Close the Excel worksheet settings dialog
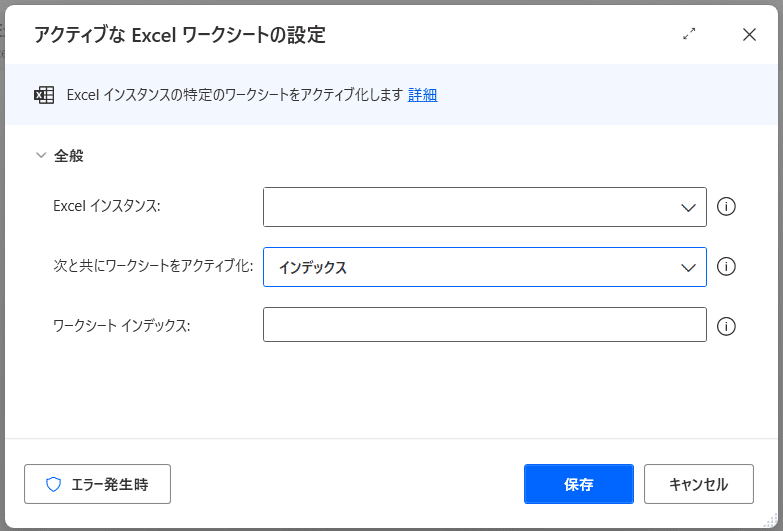The width and height of the screenshot is (783, 531). point(749,34)
